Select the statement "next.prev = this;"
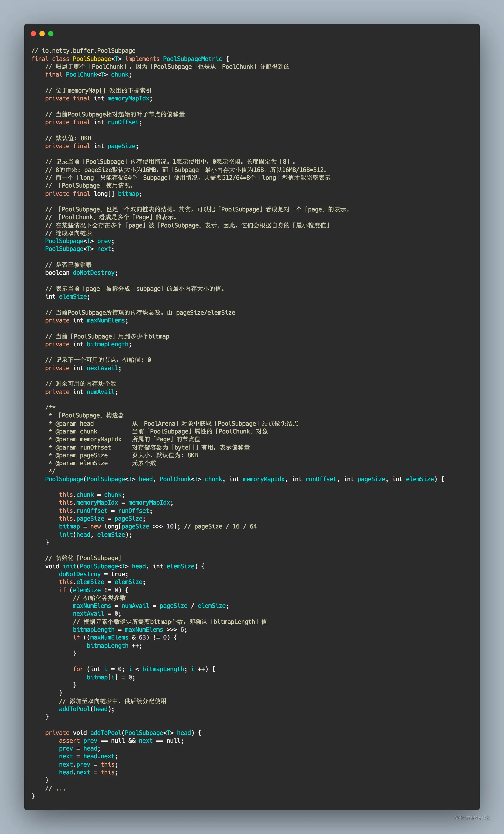The image size is (504, 834). [x=88, y=764]
